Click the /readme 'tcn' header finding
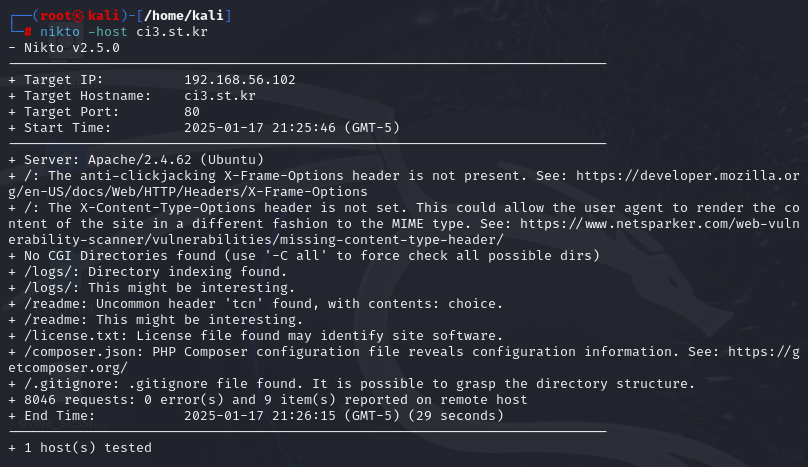 click(256, 304)
